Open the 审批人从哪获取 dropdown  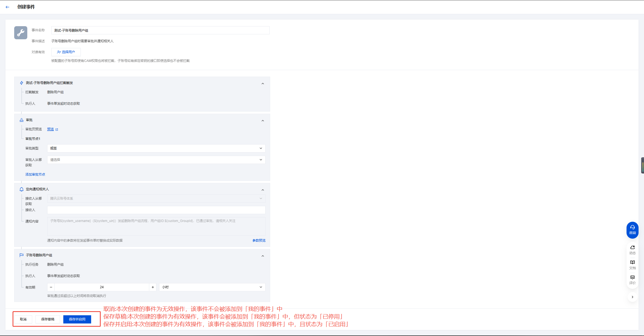pyautogui.click(x=156, y=160)
